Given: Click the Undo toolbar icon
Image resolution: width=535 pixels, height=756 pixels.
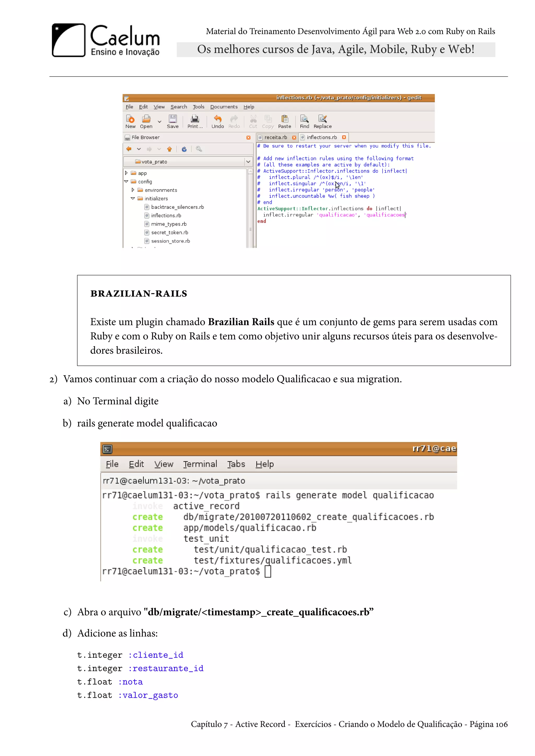Looking at the screenshot, I should coord(217,119).
